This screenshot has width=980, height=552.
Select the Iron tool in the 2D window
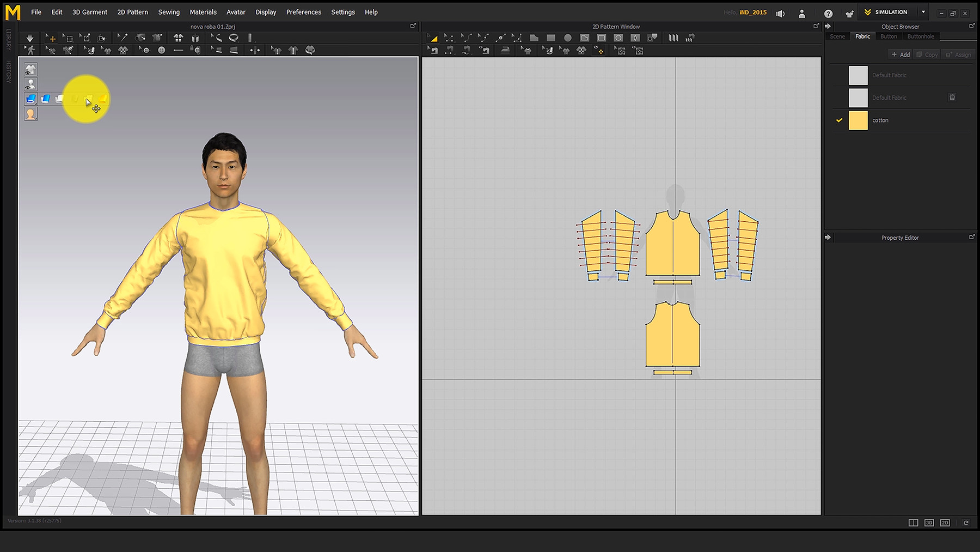click(505, 50)
